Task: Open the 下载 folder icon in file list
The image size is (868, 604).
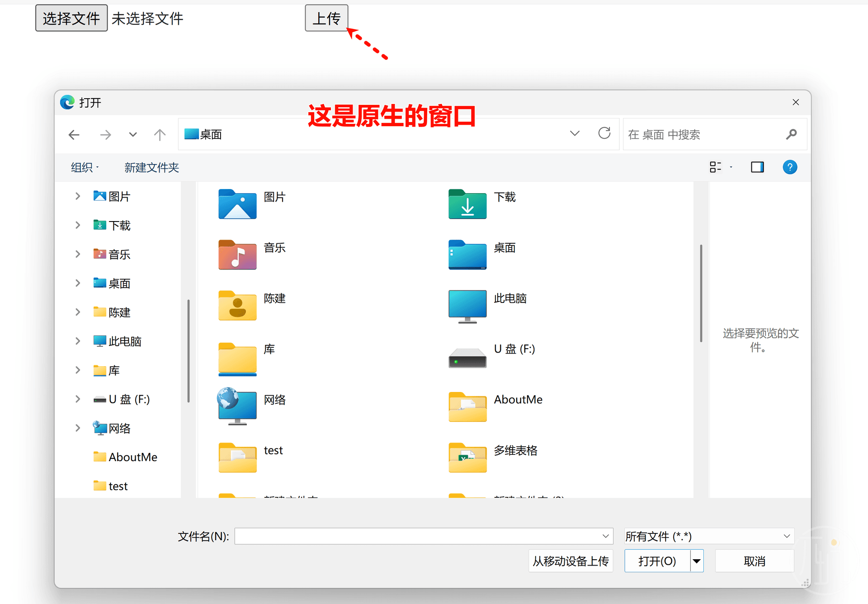Action: (x=467, y=204)
